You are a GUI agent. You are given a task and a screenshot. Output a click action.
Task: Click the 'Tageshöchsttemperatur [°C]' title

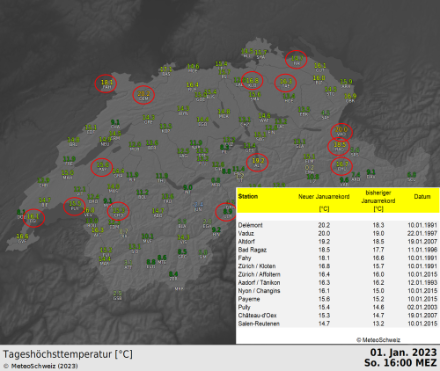[68, 354]
